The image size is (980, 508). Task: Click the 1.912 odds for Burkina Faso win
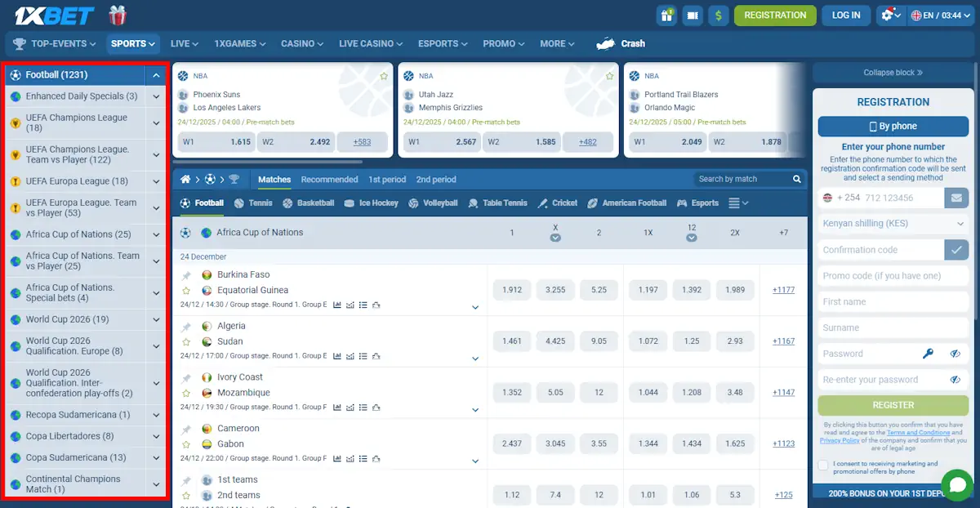click(x=511, y=289)
